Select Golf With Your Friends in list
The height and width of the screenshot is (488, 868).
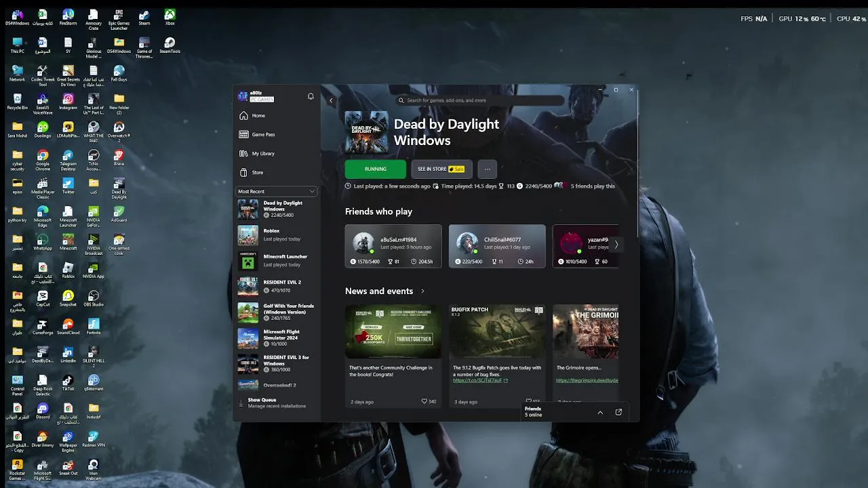(277, 312)
